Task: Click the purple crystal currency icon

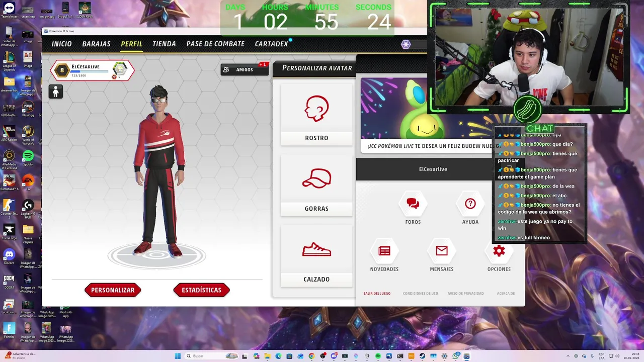Action: pos(406,44)
